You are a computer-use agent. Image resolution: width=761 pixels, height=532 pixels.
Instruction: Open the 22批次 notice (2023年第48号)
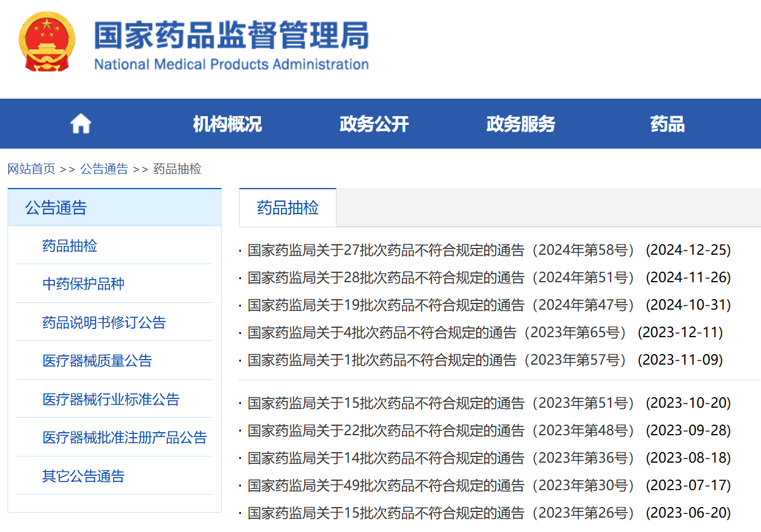tap(441, 431)
